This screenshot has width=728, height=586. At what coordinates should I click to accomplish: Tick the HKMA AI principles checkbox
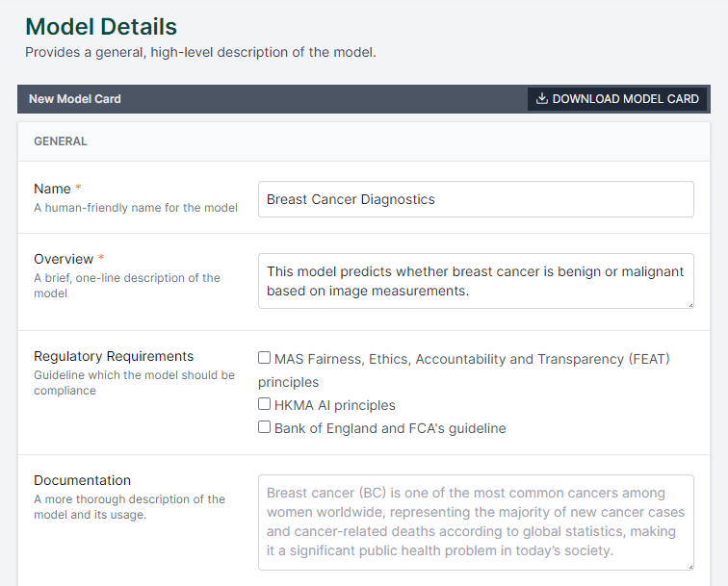click(x=264, y=404)
